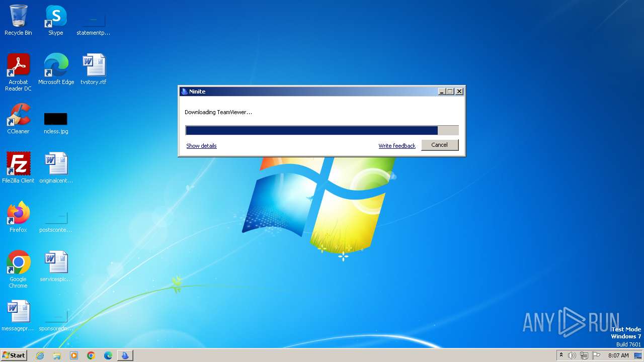Close the Ninite installer window
This screenshot has width=644, height=362.
pos(459,92)
